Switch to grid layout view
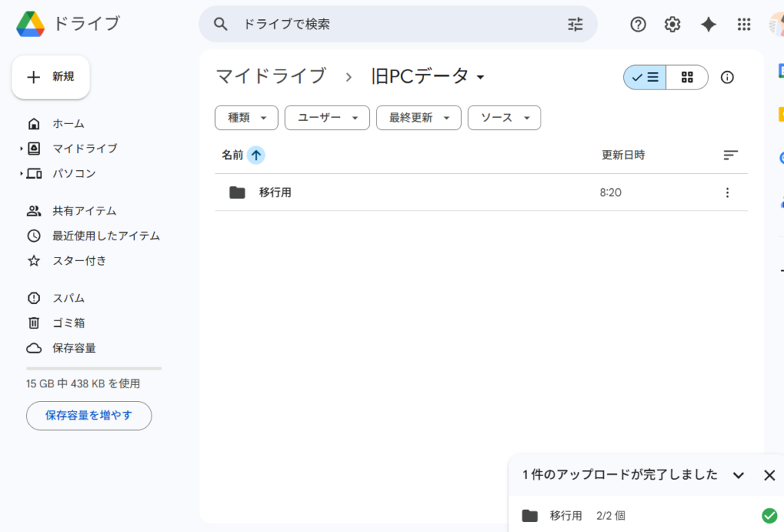784x532 pixels. pyautogui.click(x=687, y=77)
